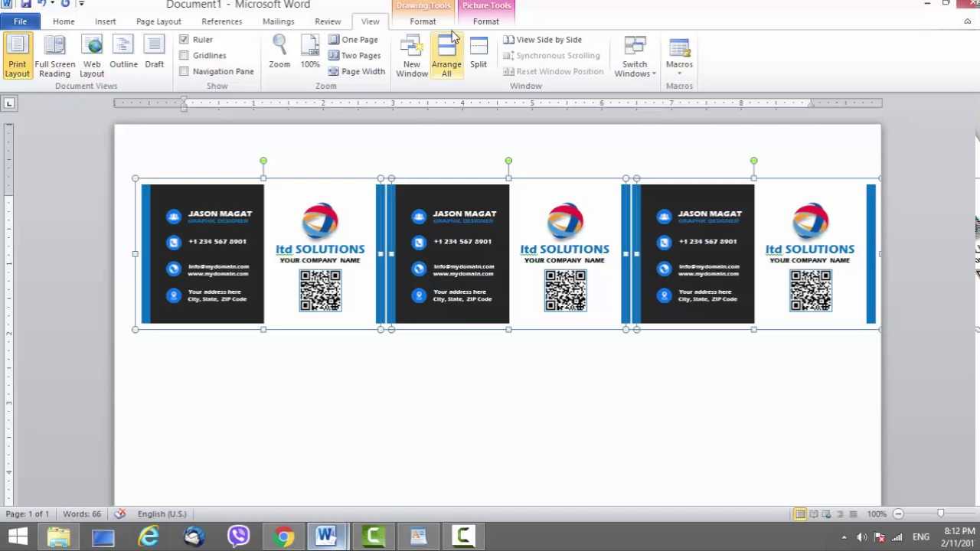Open a New Window
Screen dimensions: 980x551
pos(412,56)
